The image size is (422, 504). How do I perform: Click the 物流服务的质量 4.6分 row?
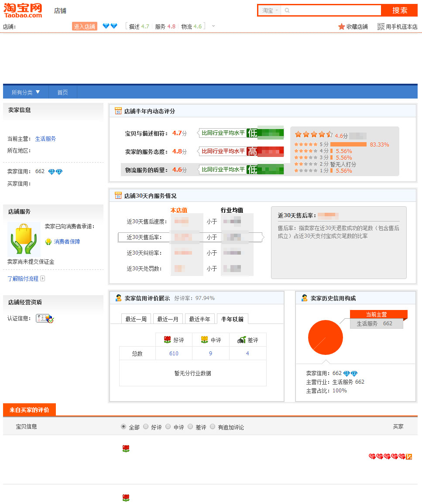(202, 170)
